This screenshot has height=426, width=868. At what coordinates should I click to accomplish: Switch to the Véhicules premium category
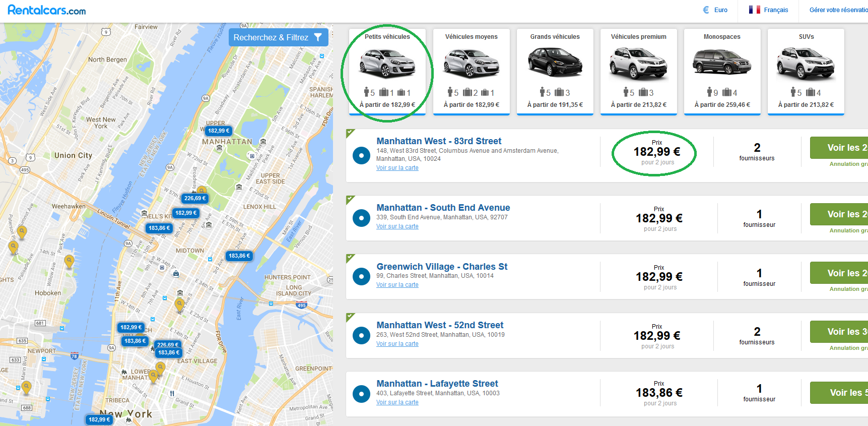click(638, 71)
